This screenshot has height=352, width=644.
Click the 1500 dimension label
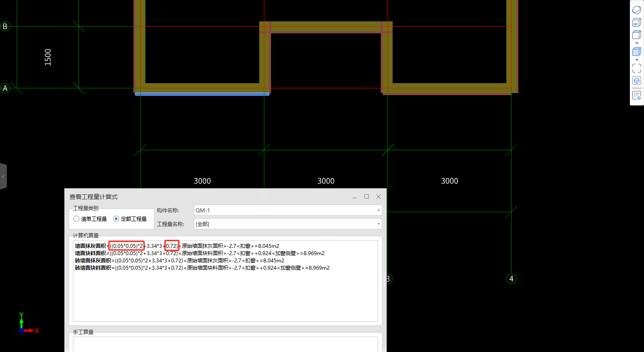[x=48, y=57]
